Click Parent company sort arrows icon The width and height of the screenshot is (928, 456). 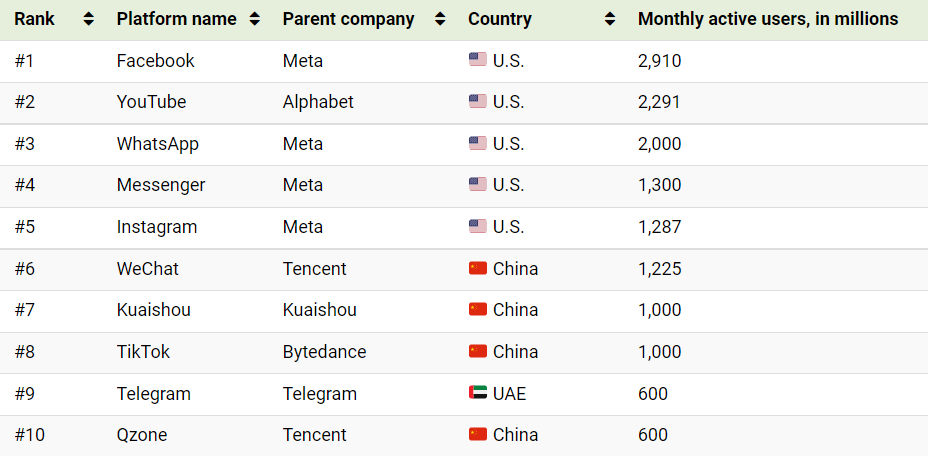tap(440, 20)
